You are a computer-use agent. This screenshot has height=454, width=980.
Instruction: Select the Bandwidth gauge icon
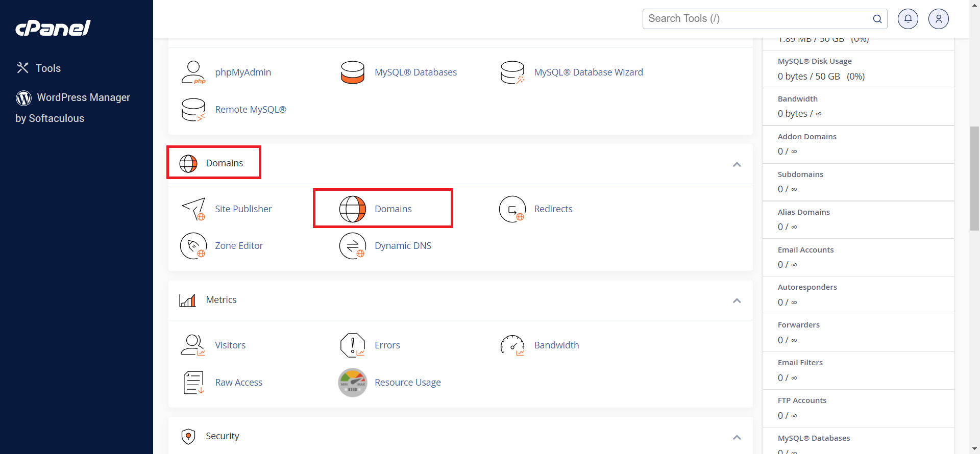(512, 345)
